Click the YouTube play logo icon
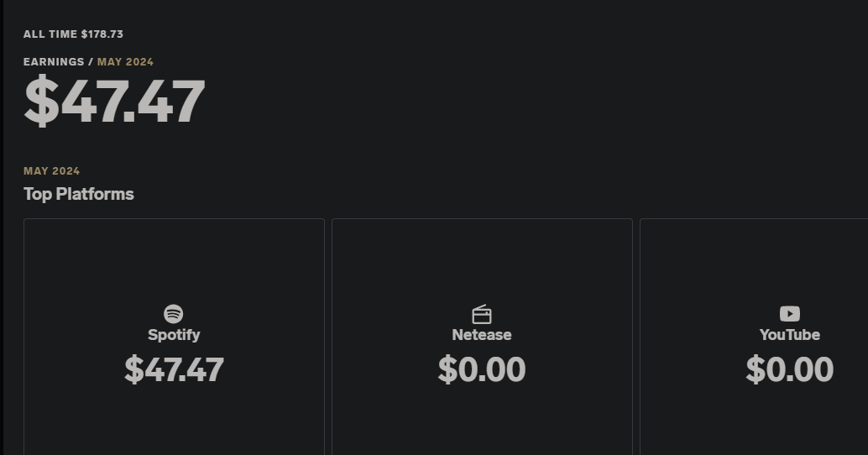868x455 pixels. point(789,314)
